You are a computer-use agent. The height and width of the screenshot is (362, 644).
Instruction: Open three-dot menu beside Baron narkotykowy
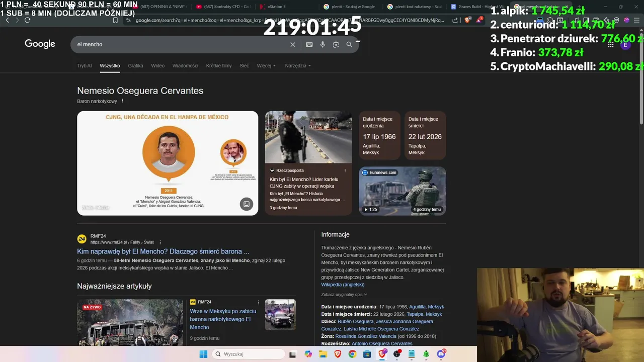pyautogui.click(x=122, y=101)
